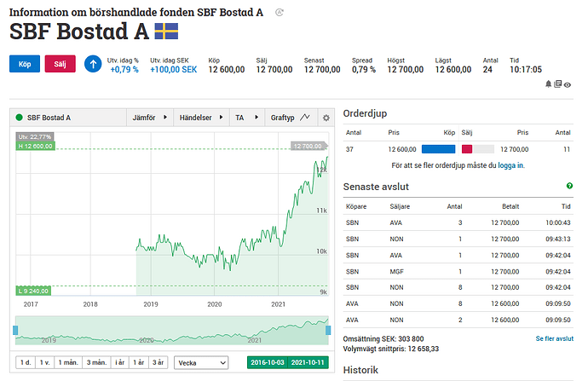Follow the Se fler avslut link
Image resolution: width=588 pixels, height=381 pixels.
[x=554, y=338]
